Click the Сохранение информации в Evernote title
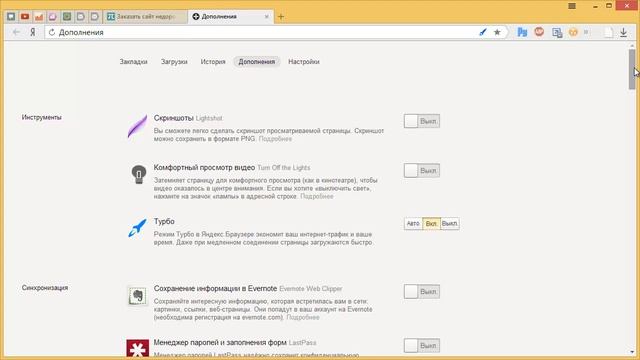The width and height of the screenshot is (640, 360). coord(216,289)
